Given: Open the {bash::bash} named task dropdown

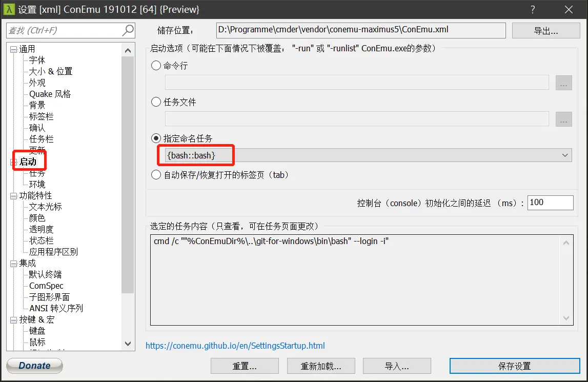Looking at the screenshot, I should [368, 155].
